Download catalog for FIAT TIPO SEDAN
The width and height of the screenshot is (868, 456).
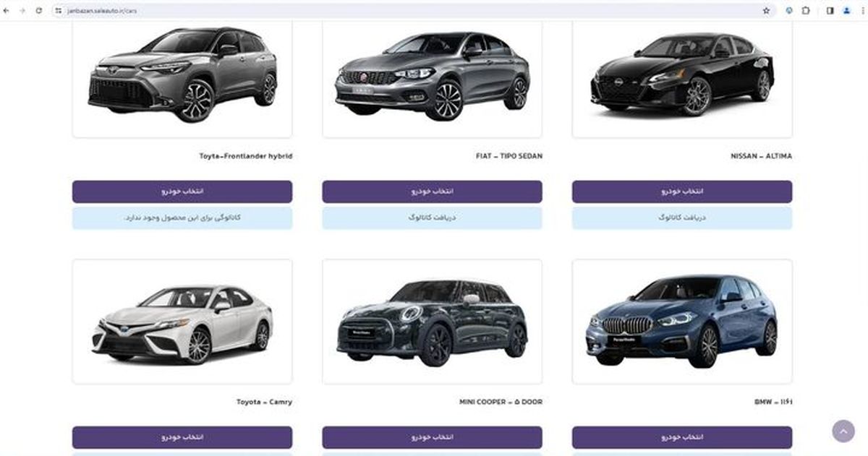432,218
